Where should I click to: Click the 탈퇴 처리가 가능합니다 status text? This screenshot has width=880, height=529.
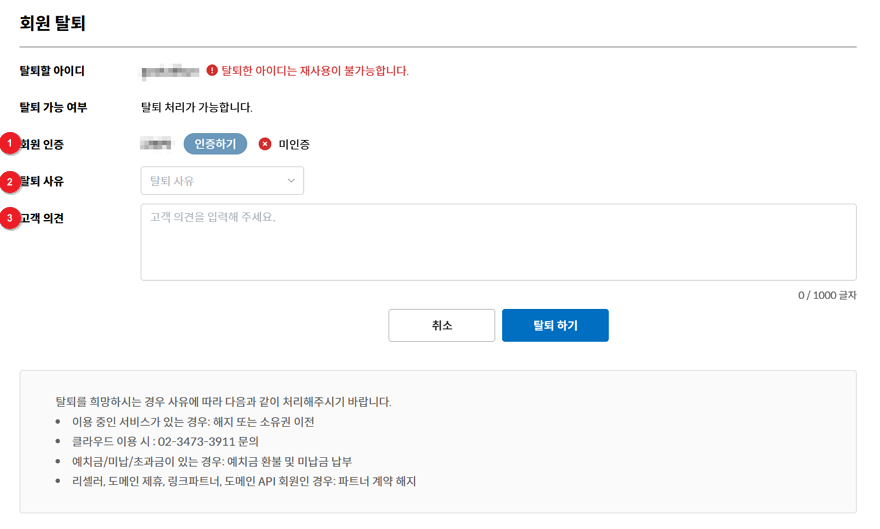196,107
